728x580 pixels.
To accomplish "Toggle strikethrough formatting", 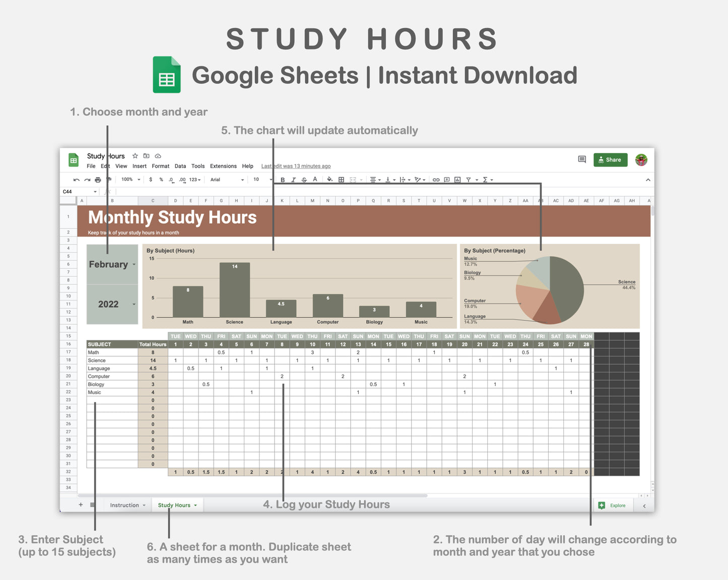I will pyautogui.click(x=303, y=180).
